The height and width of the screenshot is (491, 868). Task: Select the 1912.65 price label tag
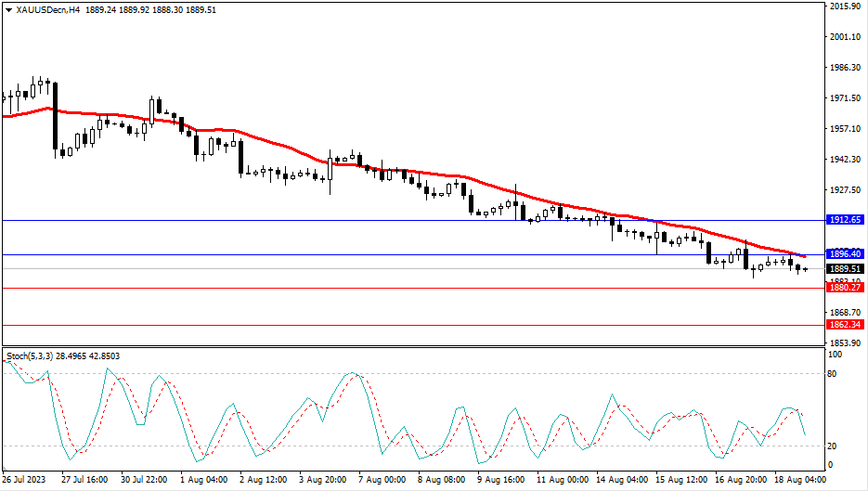(x=845, y=220)
